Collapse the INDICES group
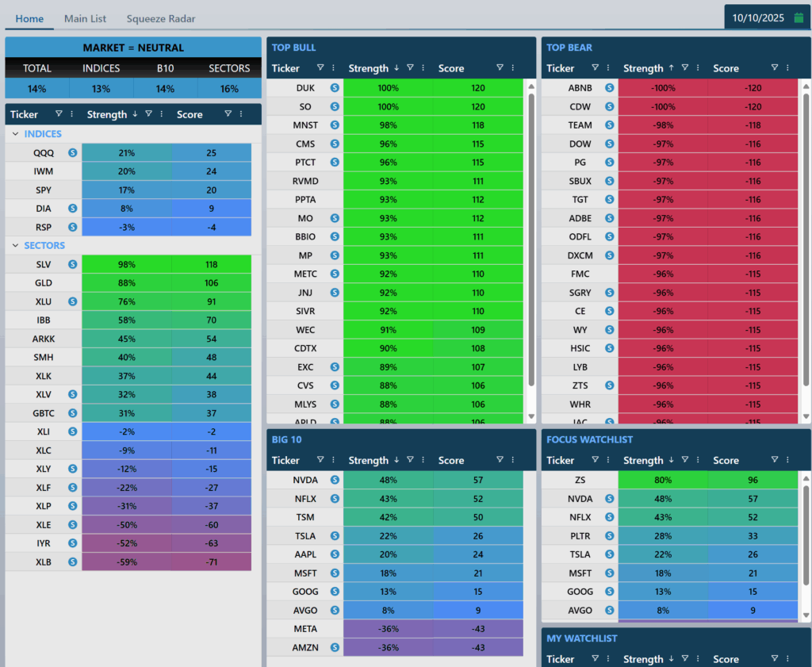 point(16,134)
